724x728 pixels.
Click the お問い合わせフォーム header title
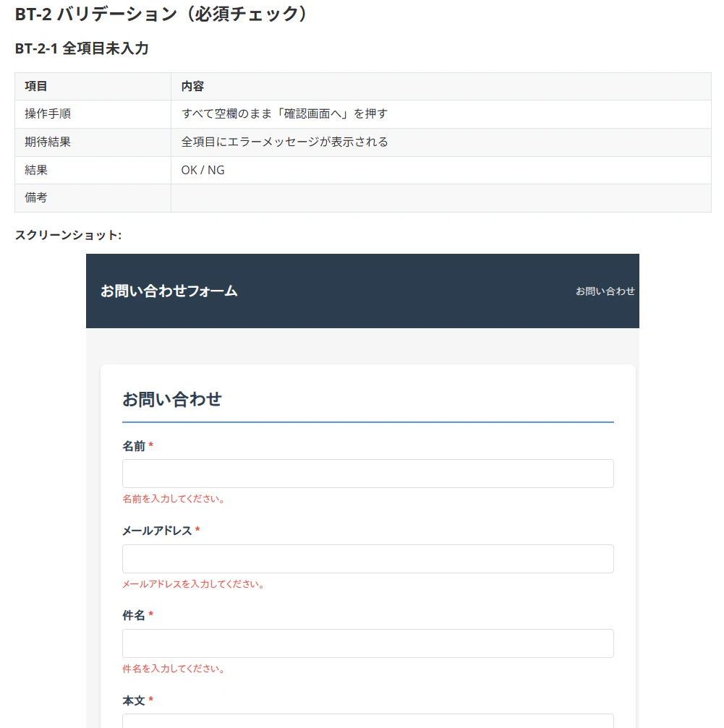tap(169, 291)
